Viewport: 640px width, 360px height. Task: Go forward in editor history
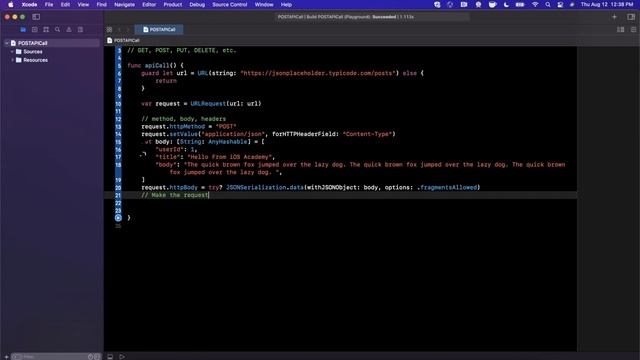[128, 29]
